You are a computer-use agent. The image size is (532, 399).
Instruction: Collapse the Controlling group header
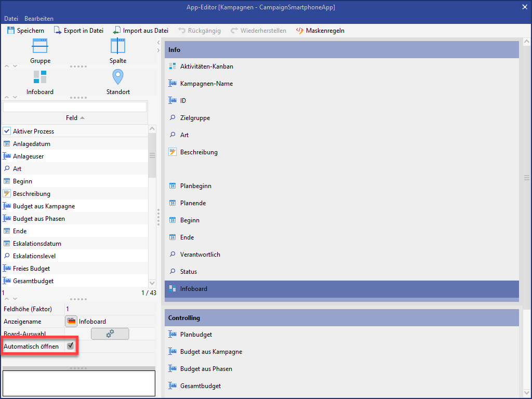point(342,317)
